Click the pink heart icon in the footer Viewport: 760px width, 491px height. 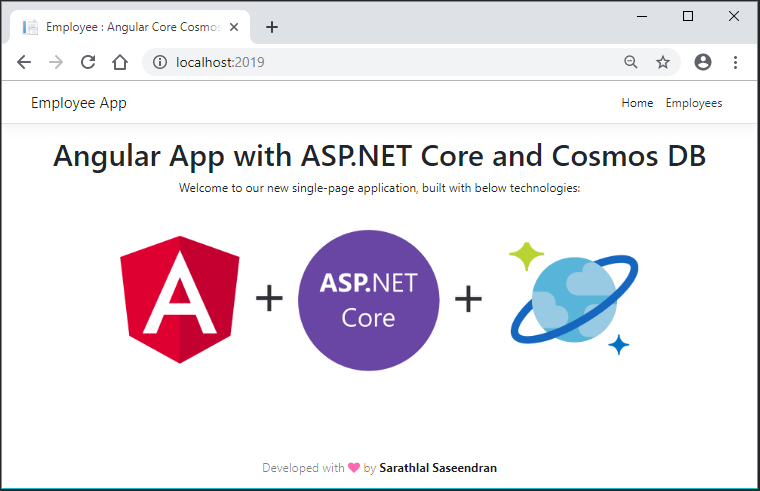pyautogui.click(x=354, y=468)
